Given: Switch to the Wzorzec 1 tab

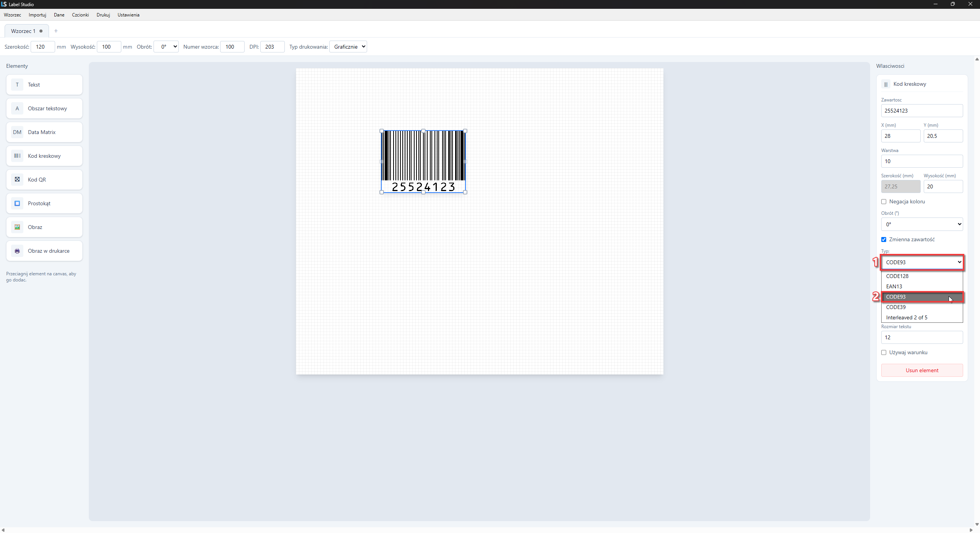Looking at the screenshot, I should coord(26,31).
